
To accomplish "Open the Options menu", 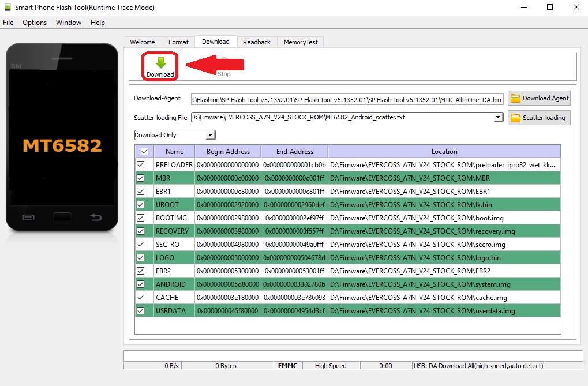I will [x=35, y=23].
